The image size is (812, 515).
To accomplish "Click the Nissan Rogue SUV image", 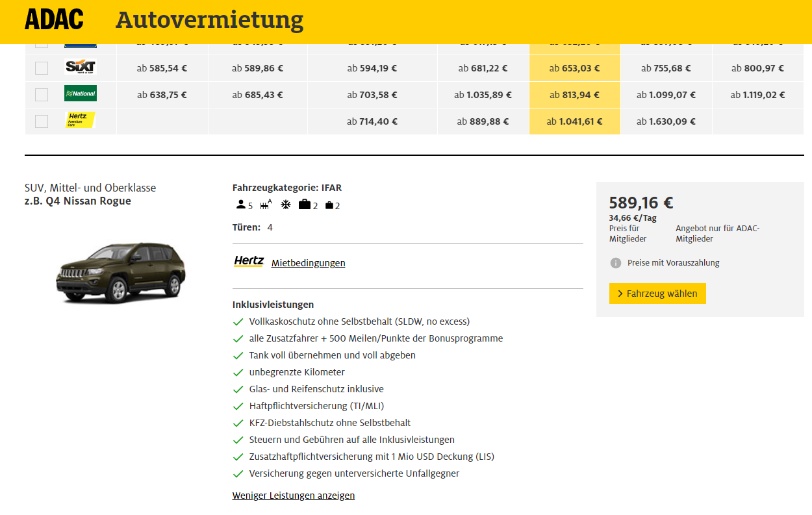I will (121, 271).
